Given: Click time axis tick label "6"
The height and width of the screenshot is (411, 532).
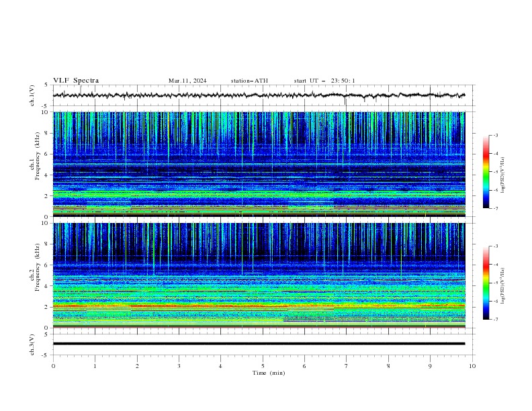Looking at the screenshot, I should [x=304, y=366].
